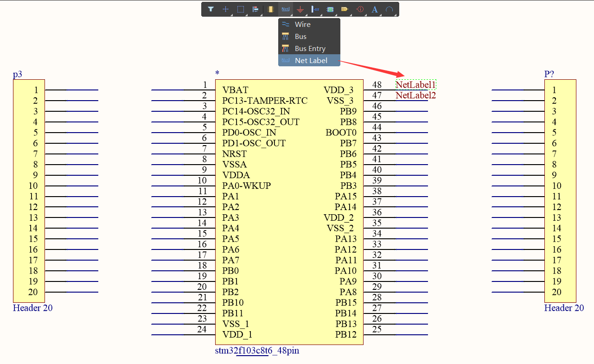
Task: Choose Net Label from the menu
Action: pos(309,61)
